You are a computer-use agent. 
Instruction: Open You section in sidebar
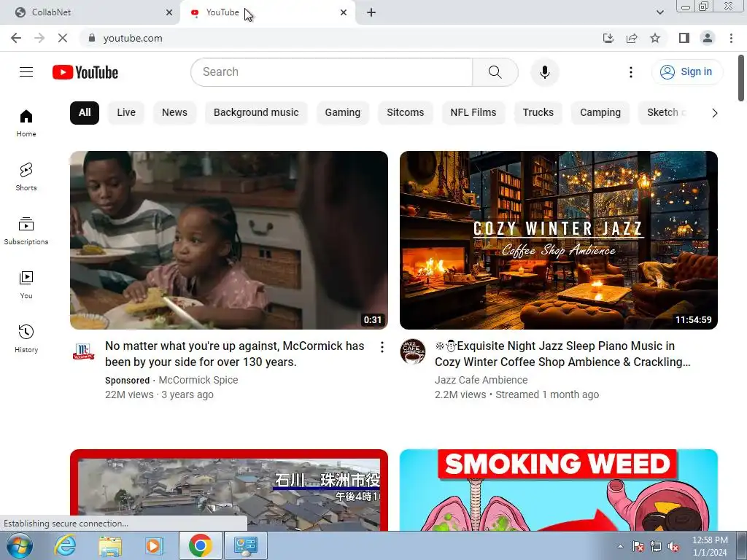[26, 285]
